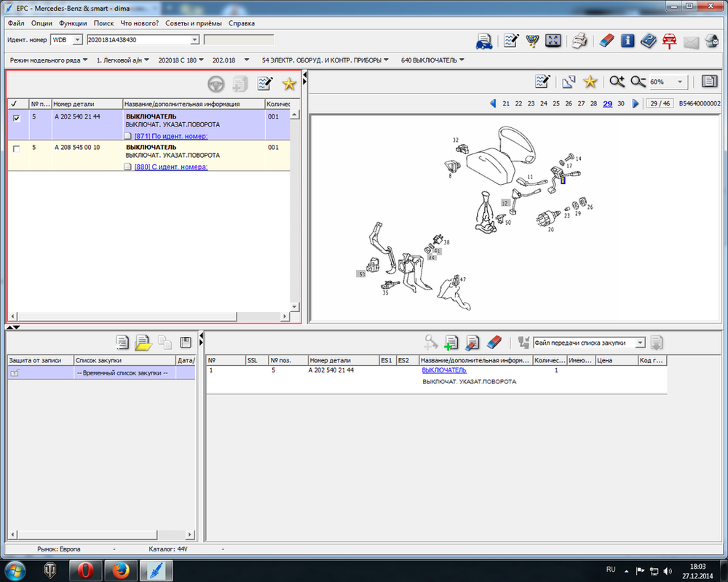Click the star icon above the diagram
Image resolution: width=728 pixels, height=582 pixels.
pyautogui.click(x=590, y=81)
